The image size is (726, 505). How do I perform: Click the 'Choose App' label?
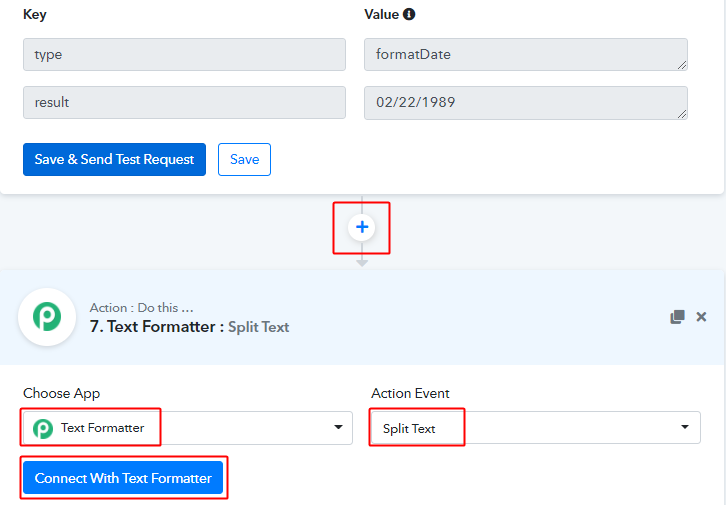click(62, 393)
